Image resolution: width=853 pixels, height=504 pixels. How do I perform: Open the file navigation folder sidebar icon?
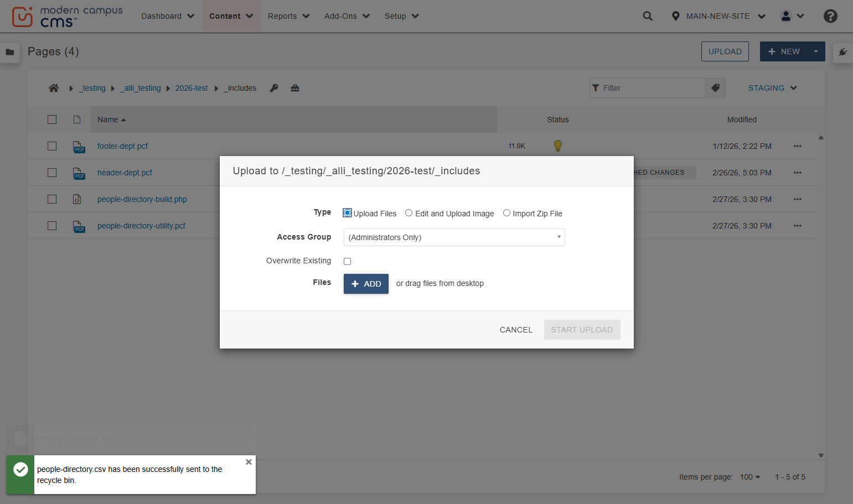(10, 52)
